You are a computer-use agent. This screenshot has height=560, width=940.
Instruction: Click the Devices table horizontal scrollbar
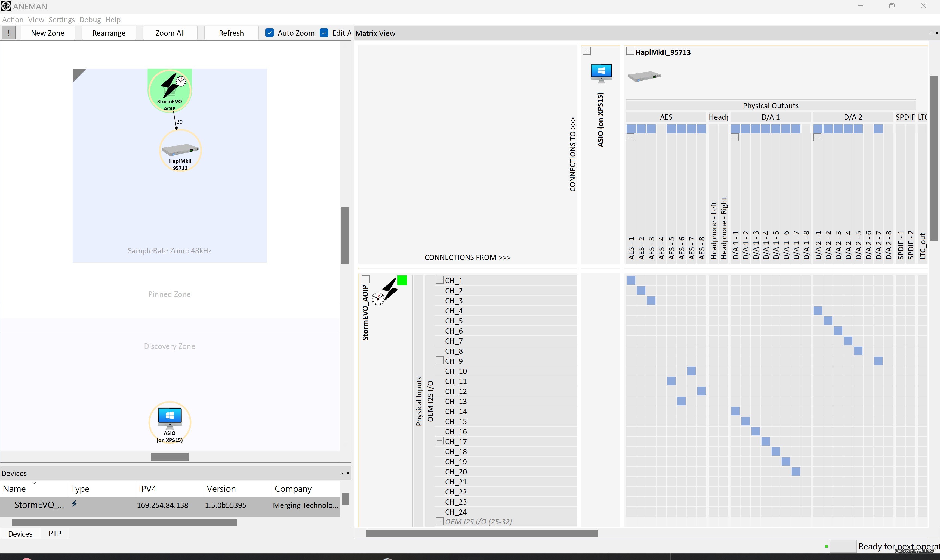[124, 523]
